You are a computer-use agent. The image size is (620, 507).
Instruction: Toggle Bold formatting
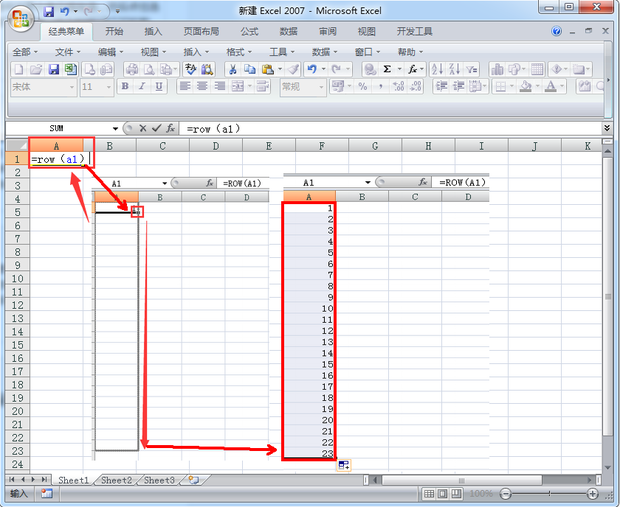coord(125,86)
